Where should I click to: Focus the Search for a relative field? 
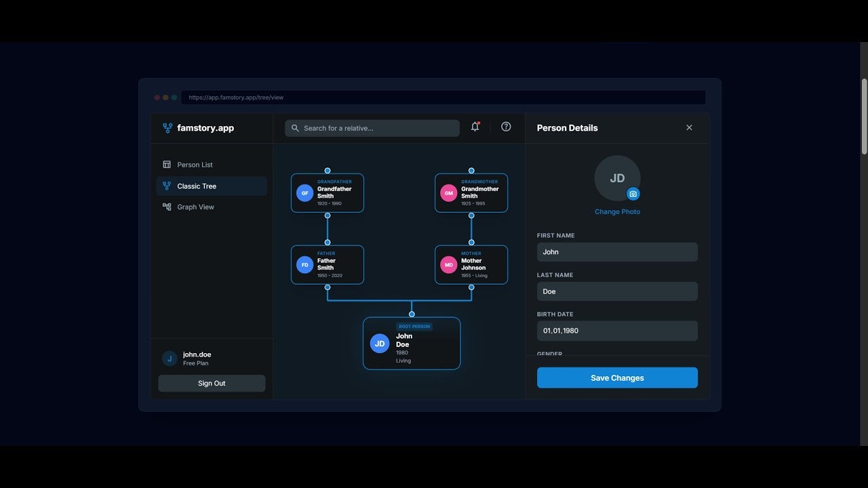[372, 128]
